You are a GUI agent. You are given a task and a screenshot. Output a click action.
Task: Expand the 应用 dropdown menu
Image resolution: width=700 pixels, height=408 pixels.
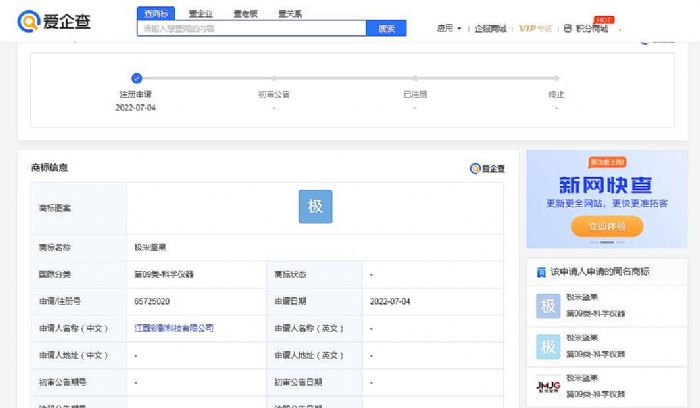[x=449, y=28]
